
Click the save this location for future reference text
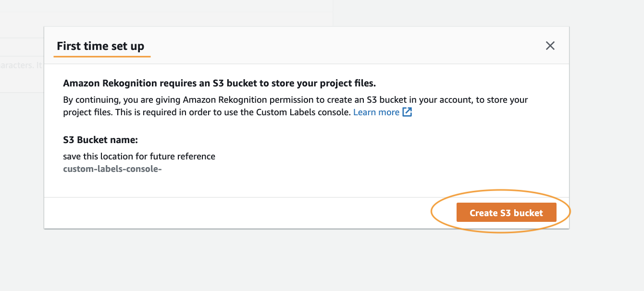tap(139, 156)
